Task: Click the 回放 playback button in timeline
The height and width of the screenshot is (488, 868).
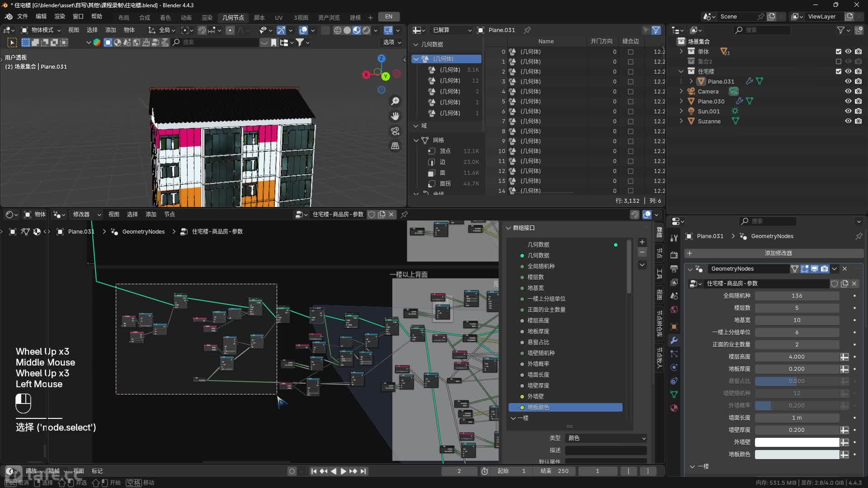Action: coord(34,471)
